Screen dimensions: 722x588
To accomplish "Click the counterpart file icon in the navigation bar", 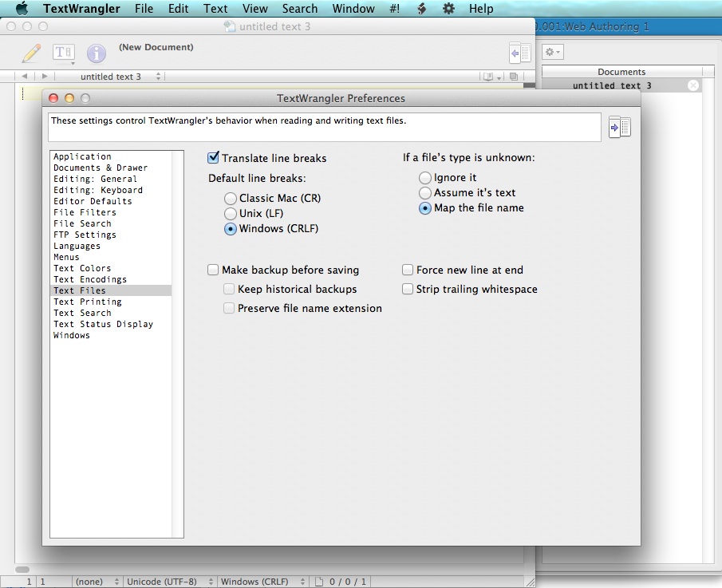I will point(514,77).
